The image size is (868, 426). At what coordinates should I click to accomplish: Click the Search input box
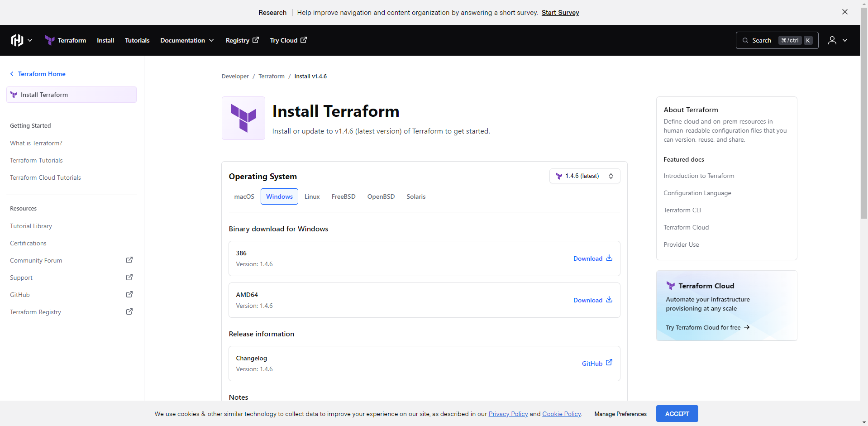(x=777, y=40)
